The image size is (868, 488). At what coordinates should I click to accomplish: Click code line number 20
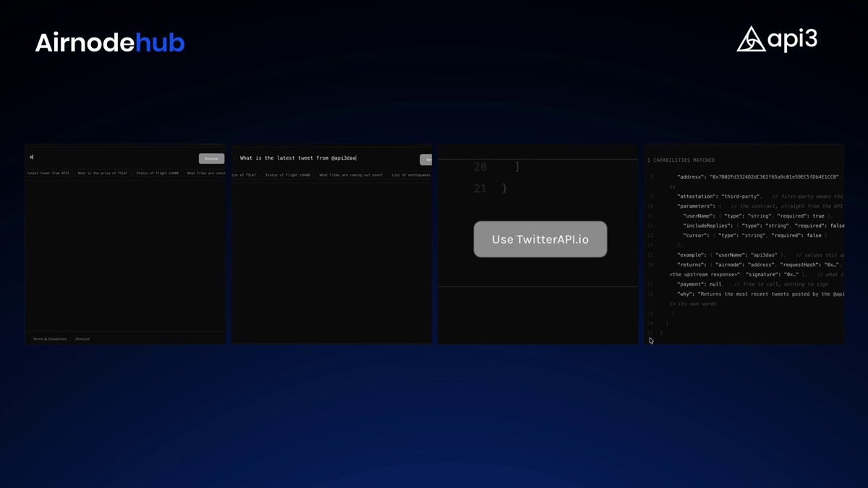480,167
